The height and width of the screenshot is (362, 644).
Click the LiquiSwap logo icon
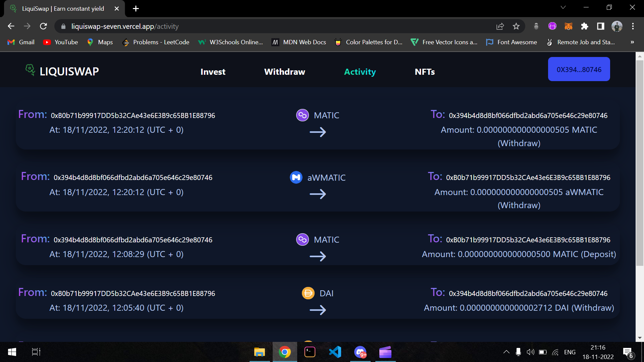pyautogui.click(x=30, y=70)
